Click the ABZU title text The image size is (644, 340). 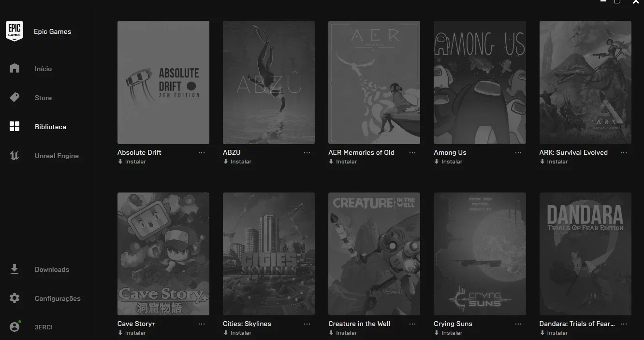[232, 152]
